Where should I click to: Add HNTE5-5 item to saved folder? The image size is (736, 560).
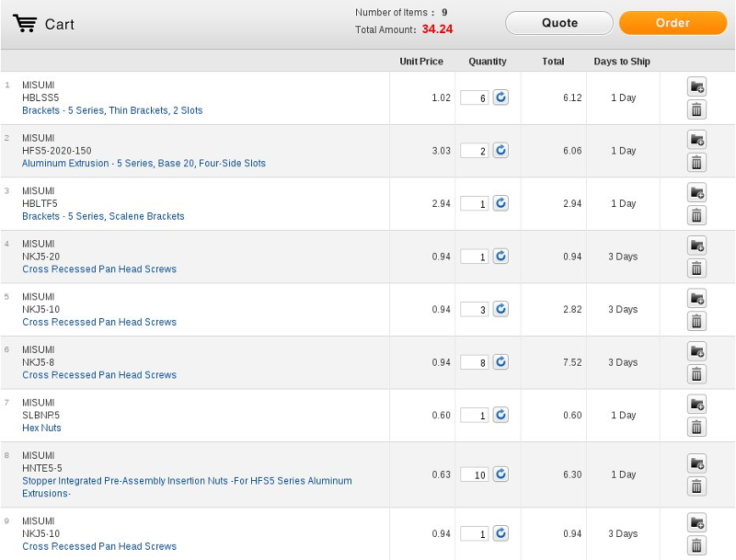pos(696,463)
